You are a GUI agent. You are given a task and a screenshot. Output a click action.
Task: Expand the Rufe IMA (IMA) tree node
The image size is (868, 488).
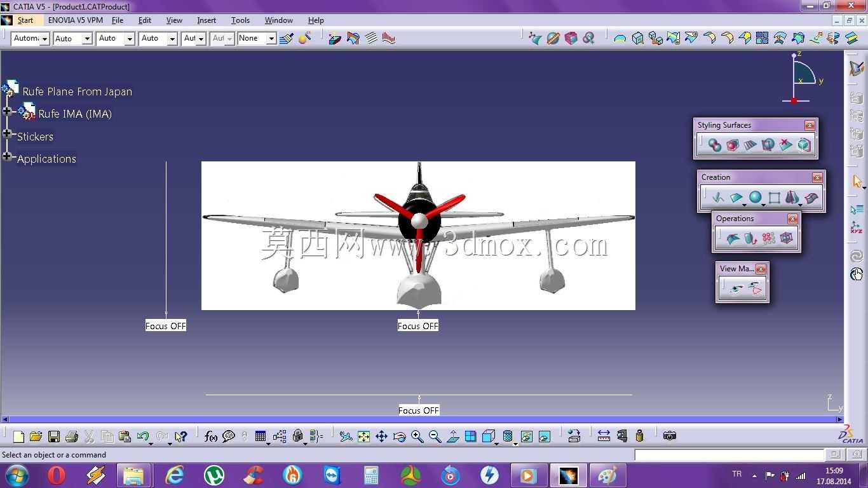pyautogui.click(x=7, y=111)
